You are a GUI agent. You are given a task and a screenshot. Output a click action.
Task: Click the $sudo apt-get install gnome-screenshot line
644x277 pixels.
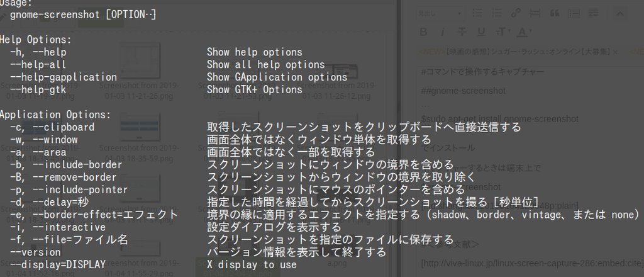[x=499, y=119]
